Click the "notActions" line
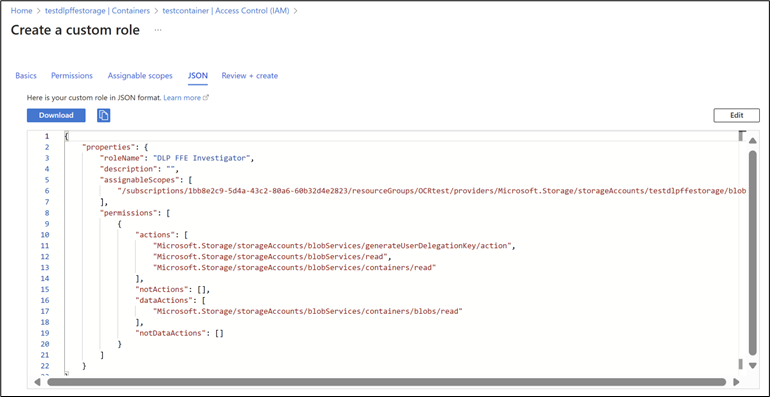Image resolution: width=770 pixels, height=397 pixels. (173, 289)
